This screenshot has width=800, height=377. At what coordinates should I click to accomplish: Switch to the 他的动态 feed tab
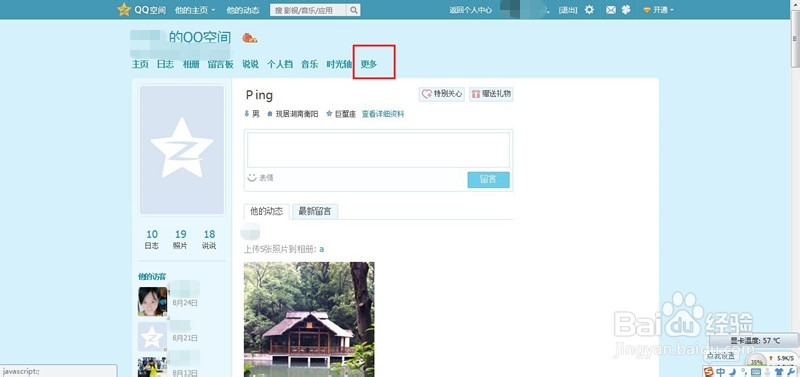click(266, 212)
